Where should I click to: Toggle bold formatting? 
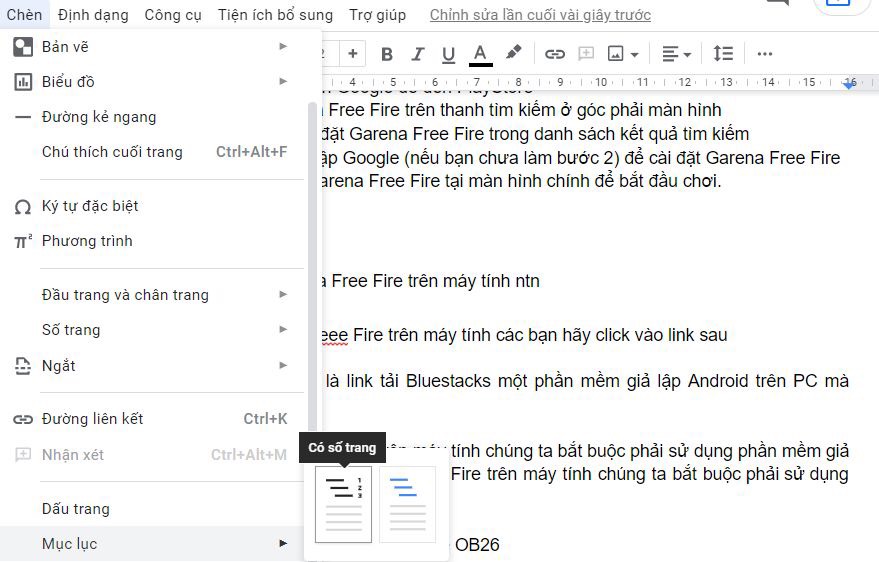387,54
